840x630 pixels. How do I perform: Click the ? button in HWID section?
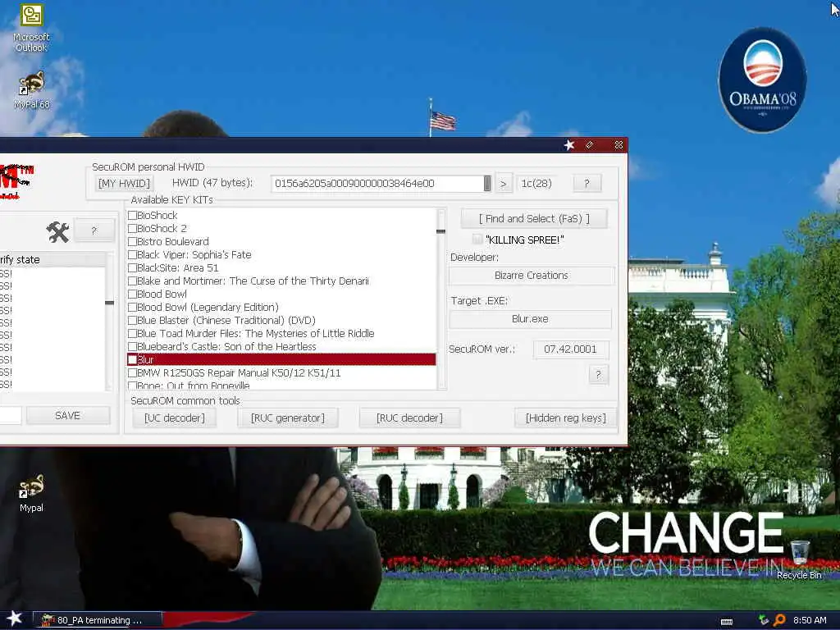[x=587, y=183]
